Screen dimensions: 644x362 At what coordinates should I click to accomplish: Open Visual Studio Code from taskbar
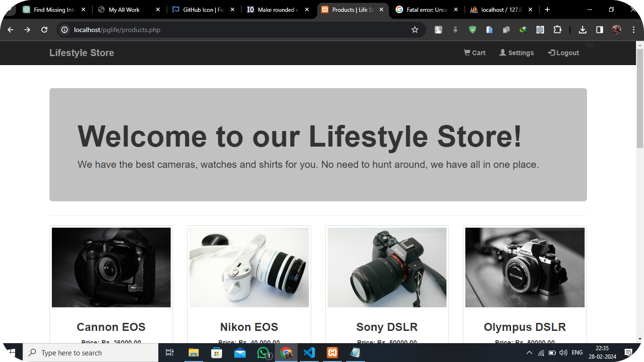coord(309,353)
